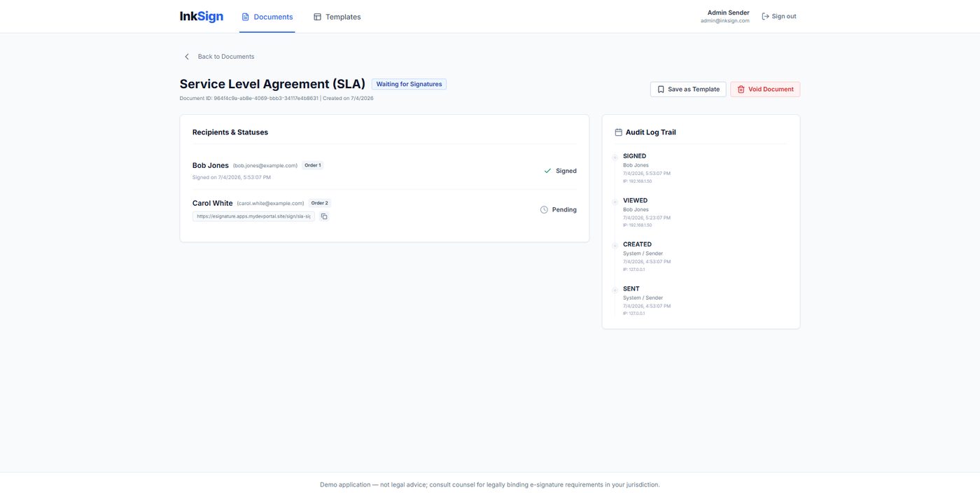Click email carol.white@example.com
Image resolution: width=980 pixels, height=497 pixels.
click(271, 204)
